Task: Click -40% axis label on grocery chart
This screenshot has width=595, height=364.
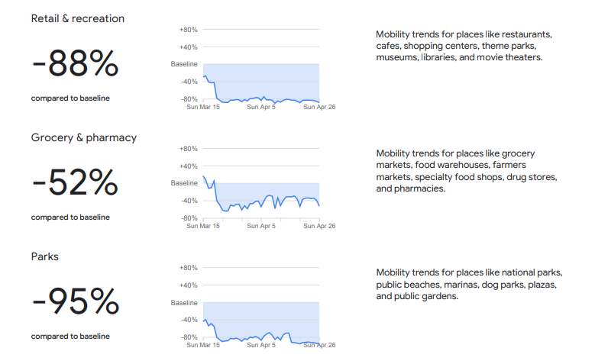Action: click(189, 201)
